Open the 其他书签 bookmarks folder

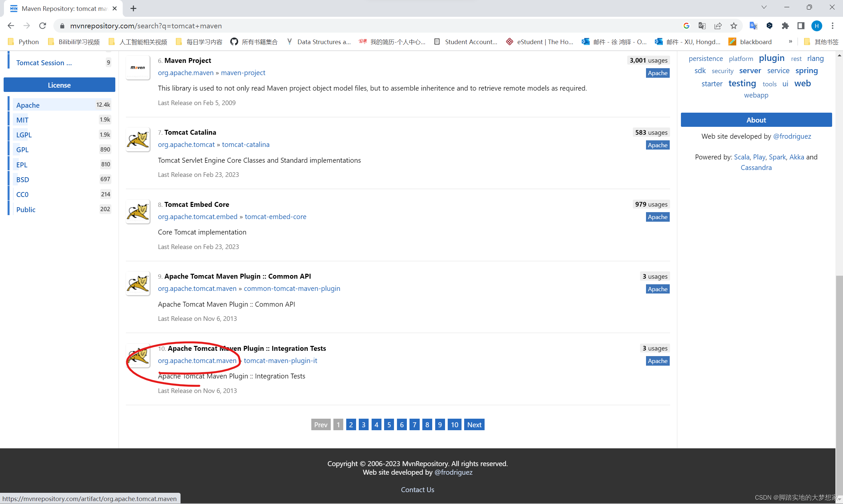click(x=821, y=42)
